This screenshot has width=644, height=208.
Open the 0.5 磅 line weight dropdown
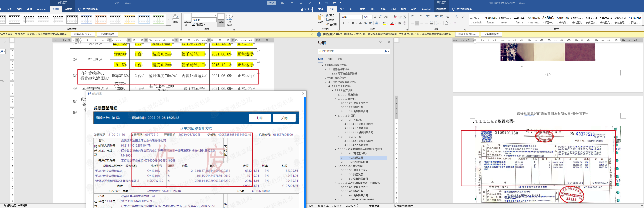coord(215,20)
